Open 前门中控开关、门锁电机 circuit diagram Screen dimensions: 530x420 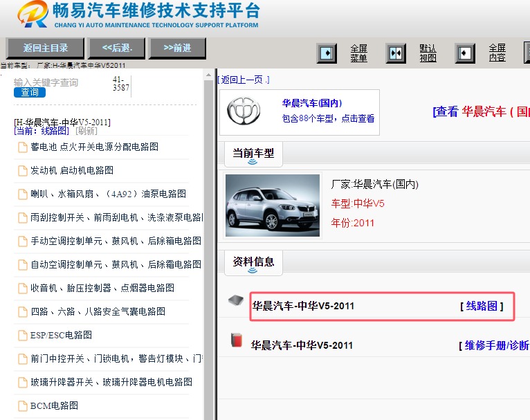(x=117, y=358)
